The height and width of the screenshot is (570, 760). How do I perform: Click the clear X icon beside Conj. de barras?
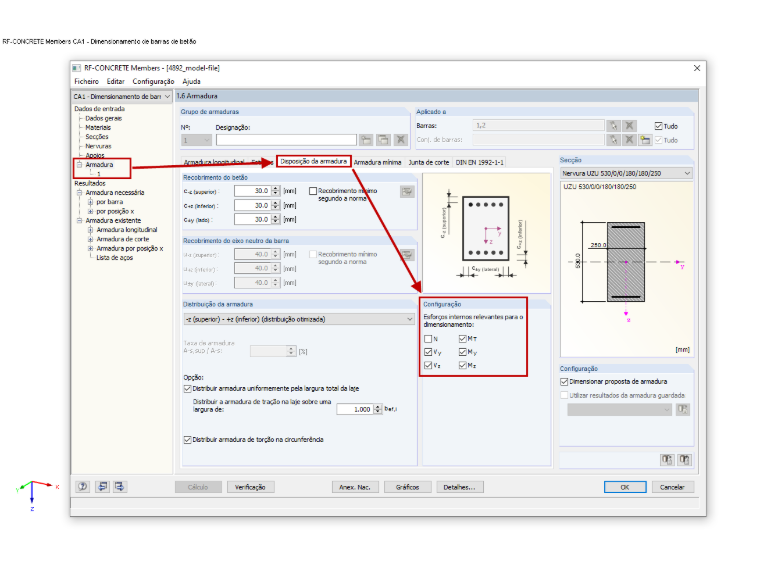click(x=629, y=140)
